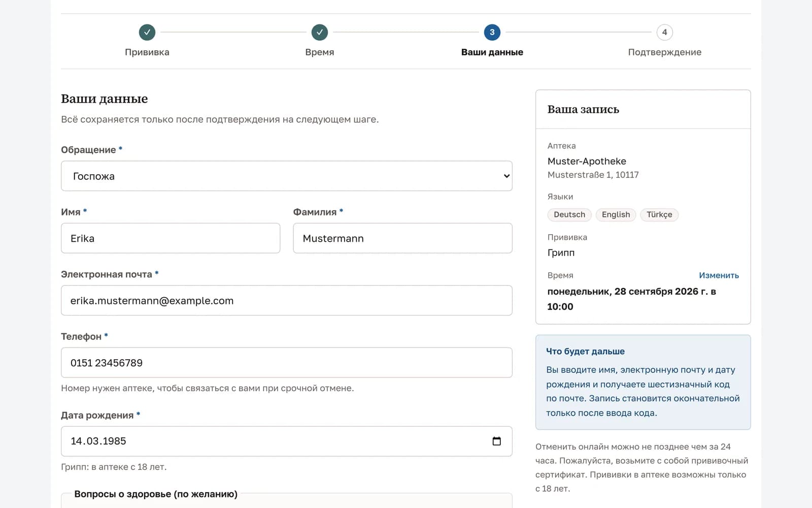Image resolution: width=812 pixels, height=508 pixels.
Task: Go to the Прививка step label
Action: click(147, 52)
